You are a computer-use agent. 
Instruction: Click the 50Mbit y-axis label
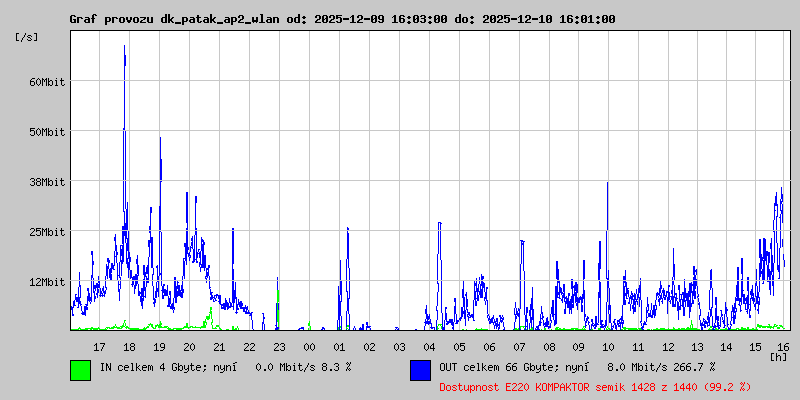pyautogui.click(x=47, y=132)
